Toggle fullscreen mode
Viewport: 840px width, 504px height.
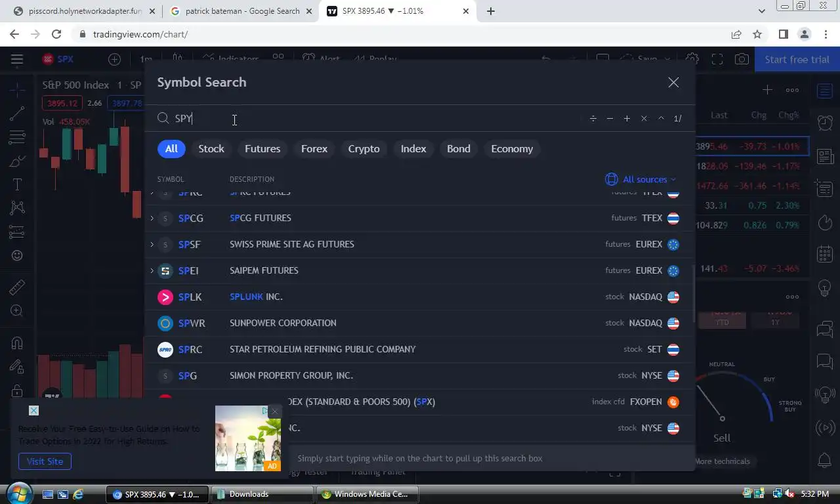point(717,59)
